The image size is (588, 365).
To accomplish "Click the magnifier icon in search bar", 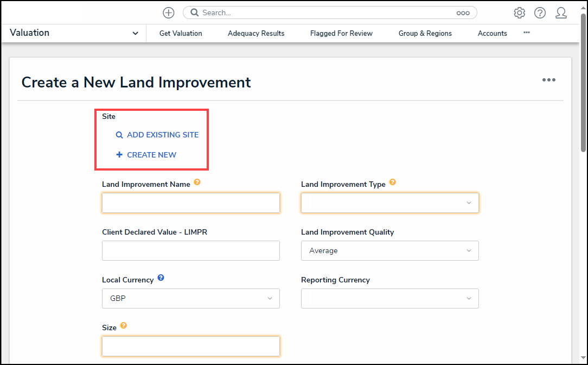I will pos(194,12).
